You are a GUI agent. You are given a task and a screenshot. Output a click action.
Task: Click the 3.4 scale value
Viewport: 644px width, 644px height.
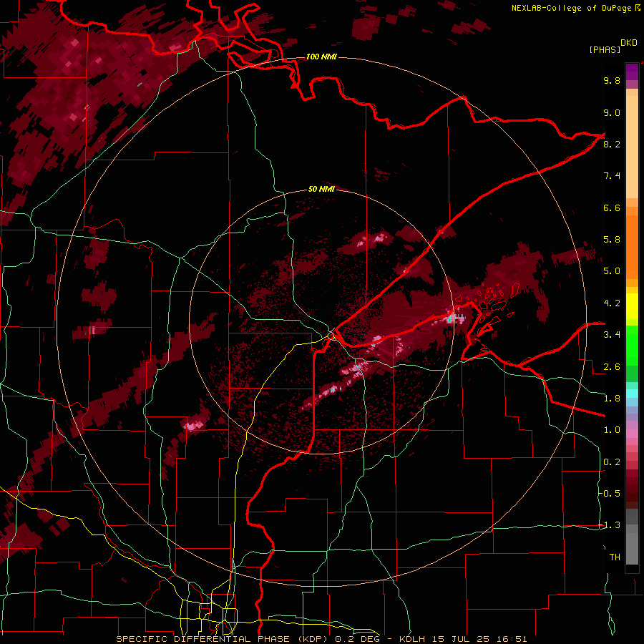[x=612, y=335]
